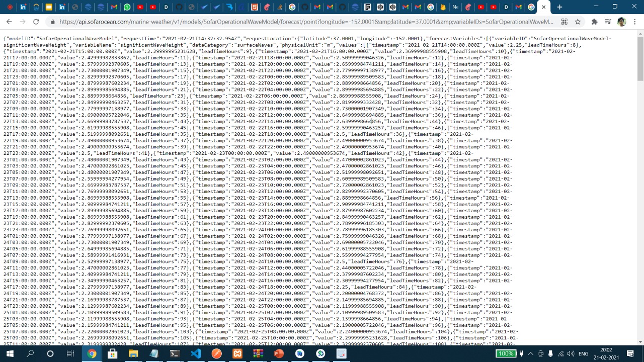Bookmark this page using the star icon
The height and width of the screenshot is (362, 644).
[578, 22]
